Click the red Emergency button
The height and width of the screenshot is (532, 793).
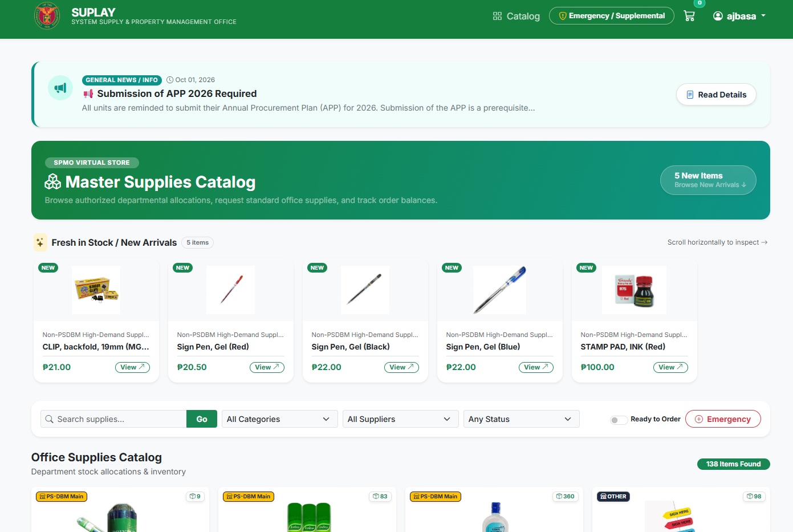coord(723,419)
